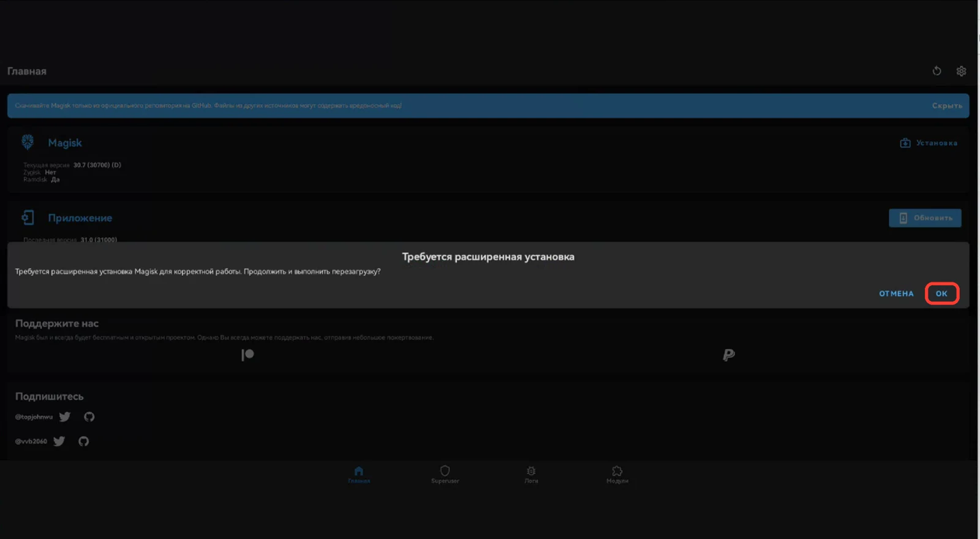
Task: Click the Обновить app button
Action: pyautogui.click(x=925, y=218)
